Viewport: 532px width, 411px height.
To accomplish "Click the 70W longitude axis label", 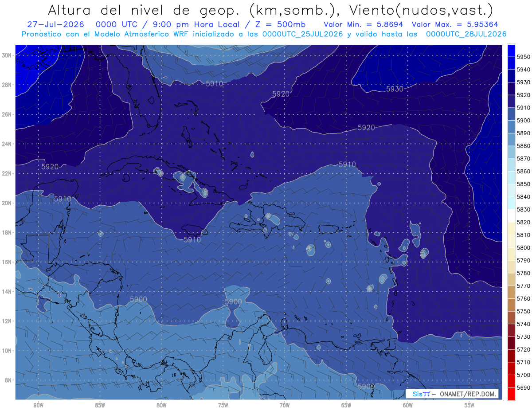I will tap(285, 405).
